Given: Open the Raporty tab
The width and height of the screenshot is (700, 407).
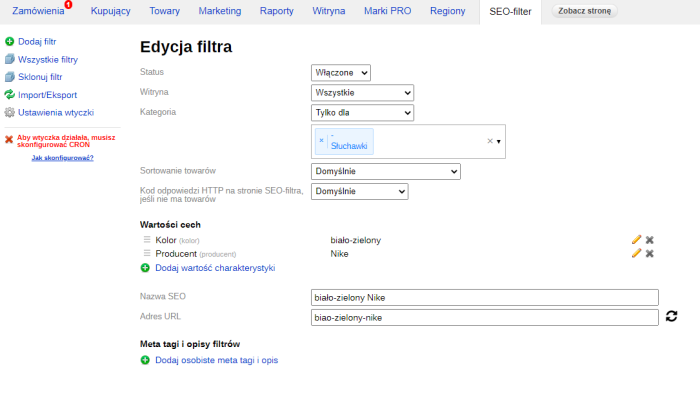Looking at the screenshot, I should pyautogui.click(x=277, y=11).
